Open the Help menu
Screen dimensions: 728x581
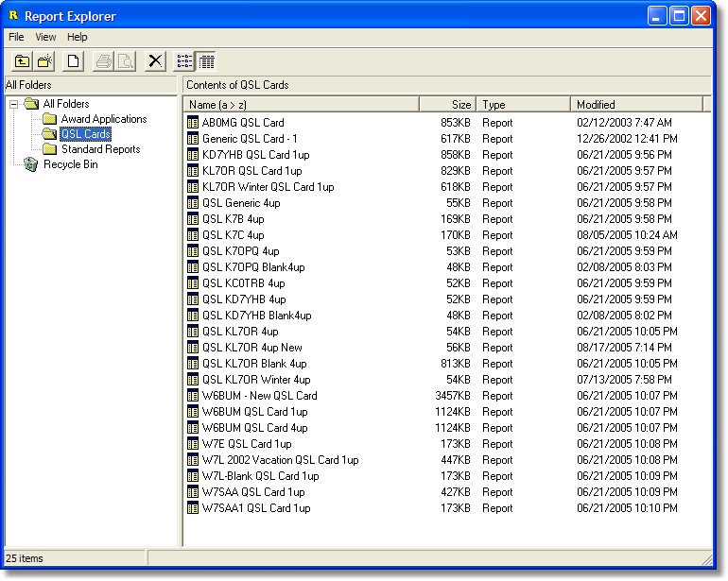[x=78, y=37]
